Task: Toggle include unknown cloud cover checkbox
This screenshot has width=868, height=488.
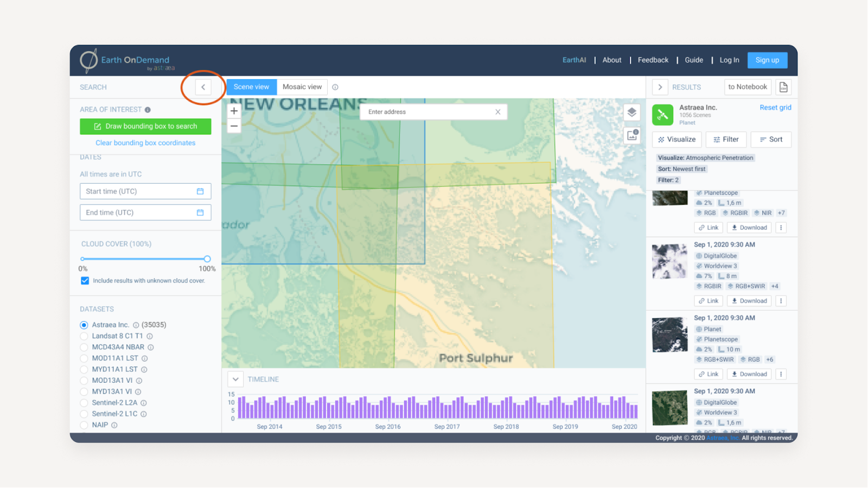Action: (85, 281)
